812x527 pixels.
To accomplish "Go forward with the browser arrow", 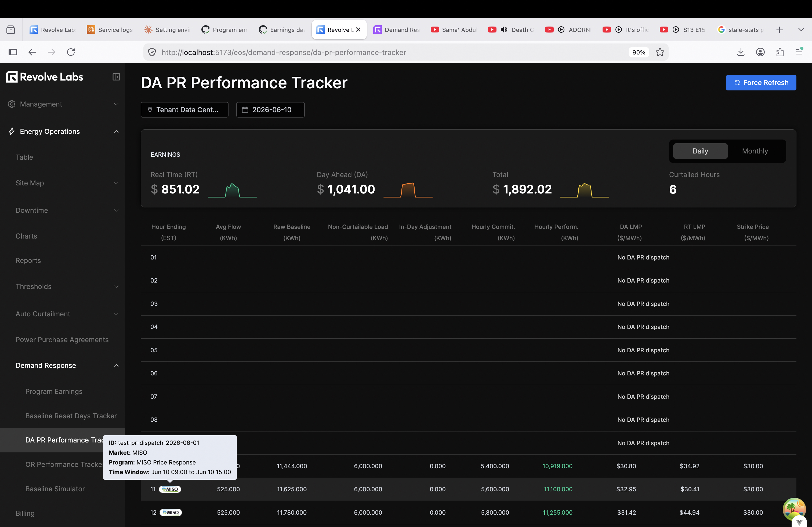I will click(52, 52).
